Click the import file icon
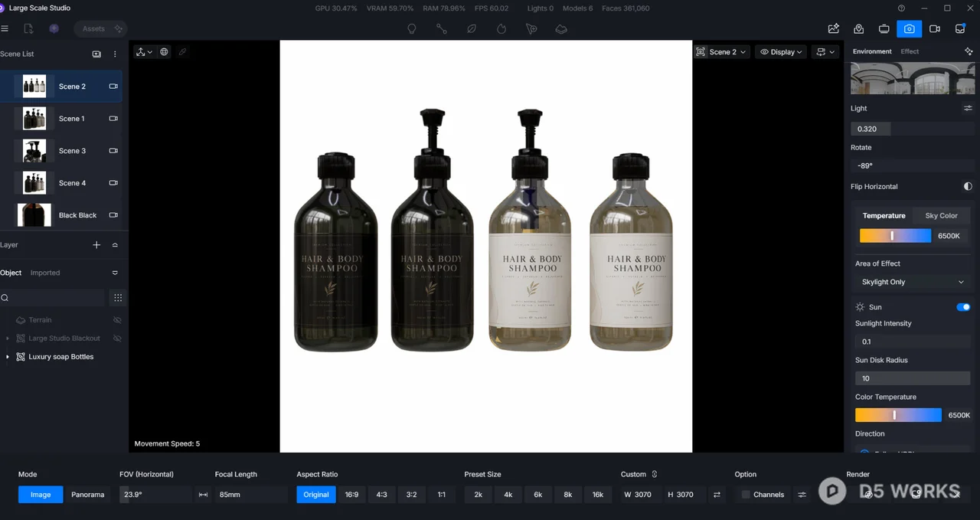This screenshot has height=520, width=980. [x=28, y=28]
